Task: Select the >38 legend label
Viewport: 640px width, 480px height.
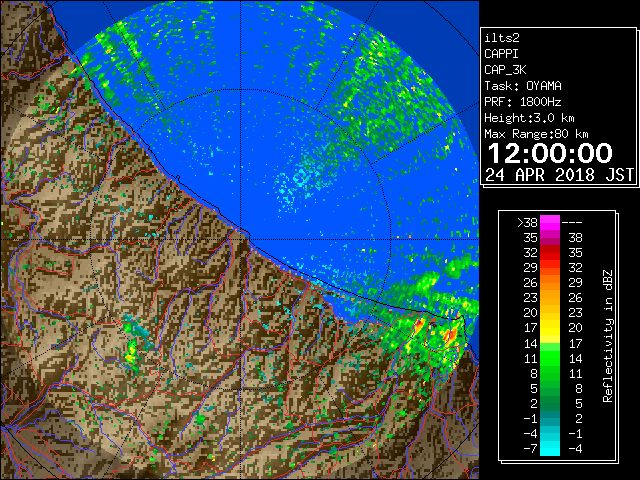Action: pos(527,222)
